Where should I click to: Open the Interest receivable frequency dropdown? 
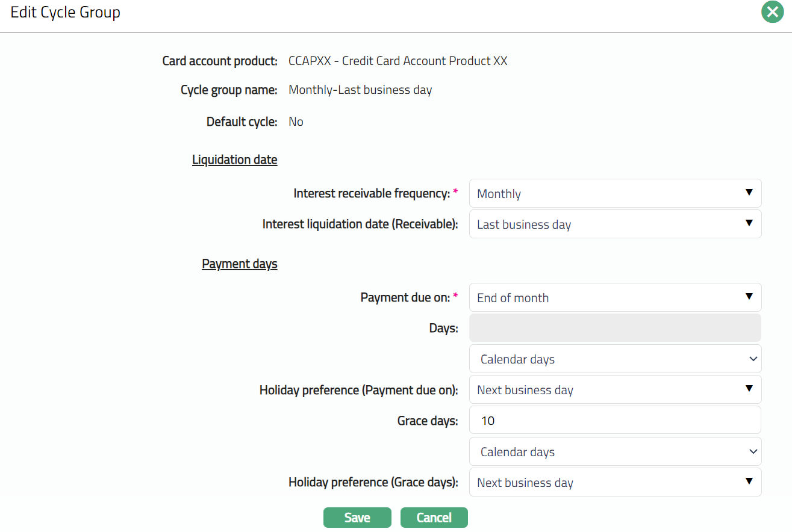(615, 194)
